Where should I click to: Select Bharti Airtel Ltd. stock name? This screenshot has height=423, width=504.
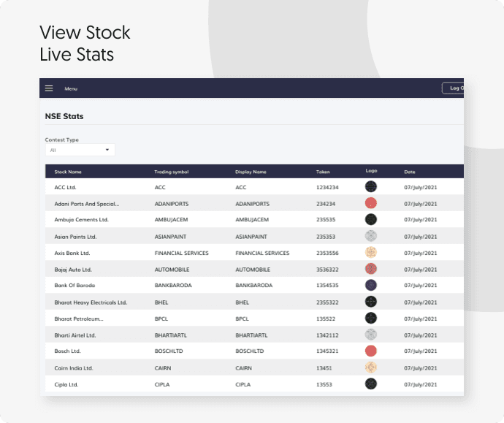pos(75,335)
